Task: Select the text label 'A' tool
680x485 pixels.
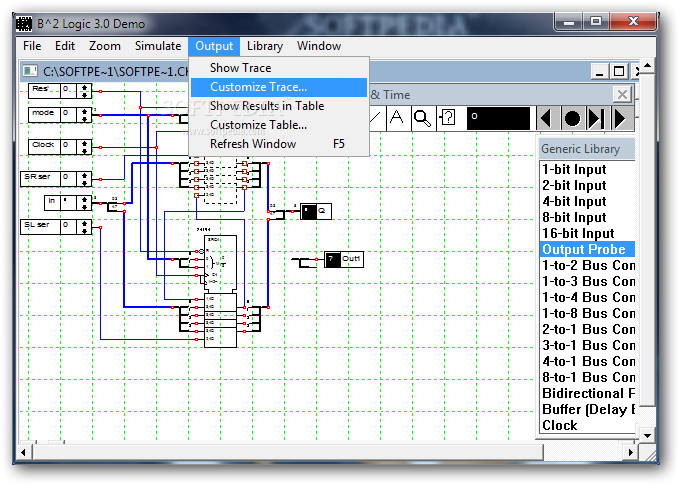Action: click(396, 118)
